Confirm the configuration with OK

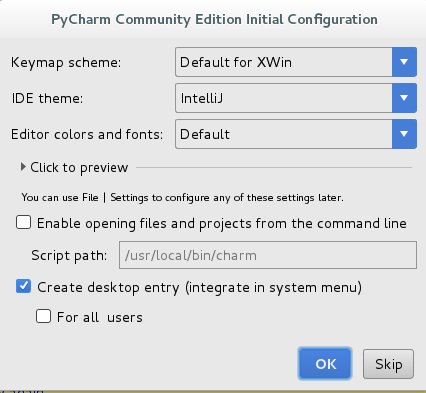325,364
